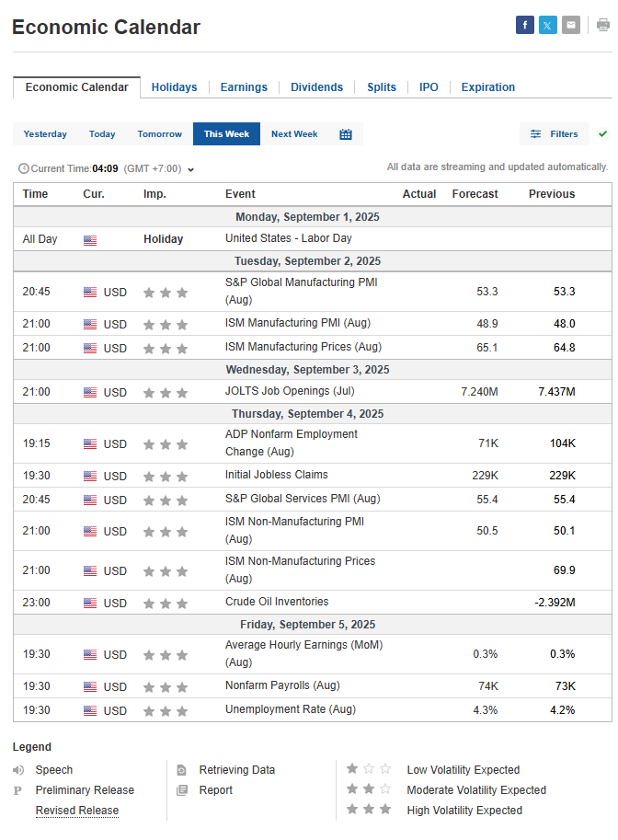Select the Holidays tab

pos(174,87)
